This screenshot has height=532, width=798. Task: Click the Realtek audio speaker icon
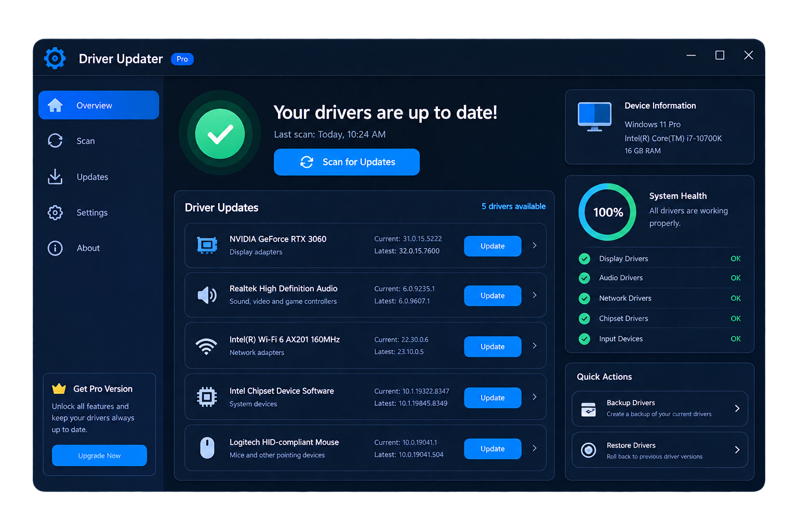(207, 295)
